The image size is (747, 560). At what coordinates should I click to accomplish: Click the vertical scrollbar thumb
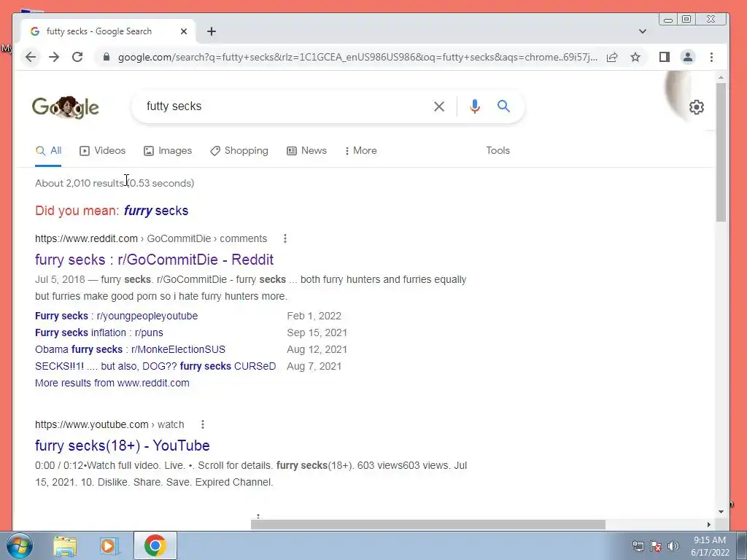tap(721, 152)
